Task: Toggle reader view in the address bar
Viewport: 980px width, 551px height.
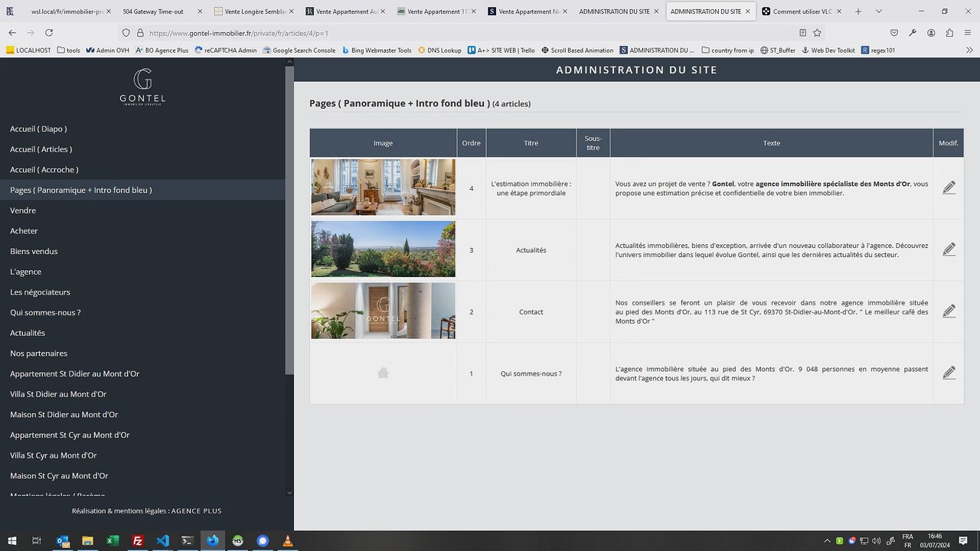Action: [802, 33]
